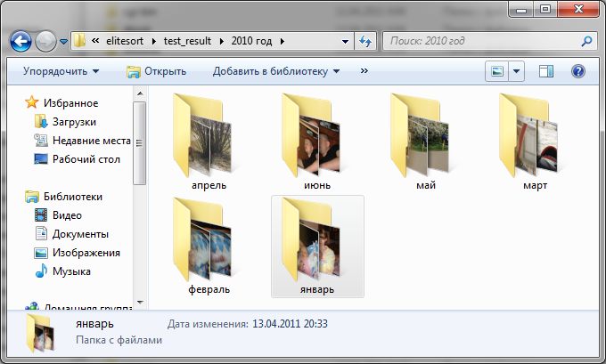This screenshot has height=364, width=606.
Task: Select Рабочий стол in the sidebar
Action: (x=86, y=158)
